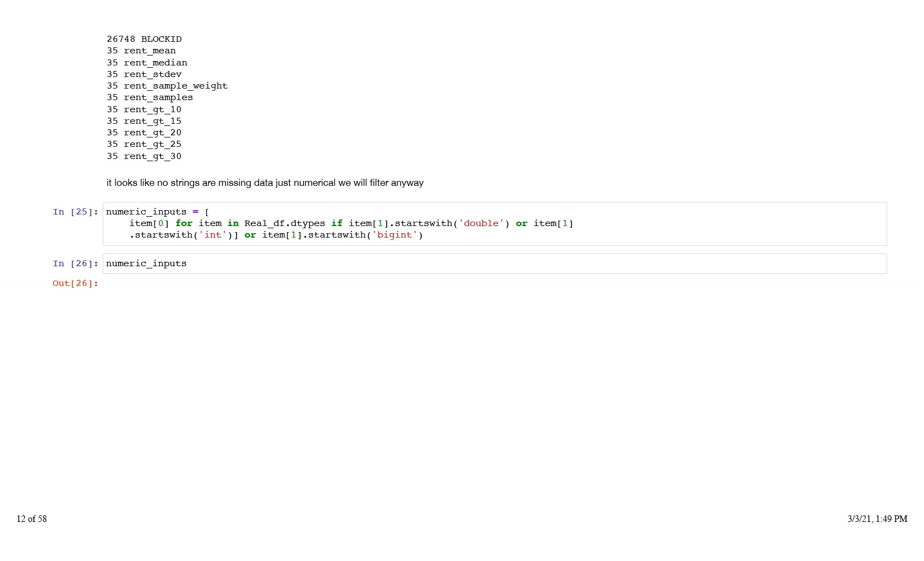Select the In [25] prompt label
This screenshot has height=561, width=924.
75,212
